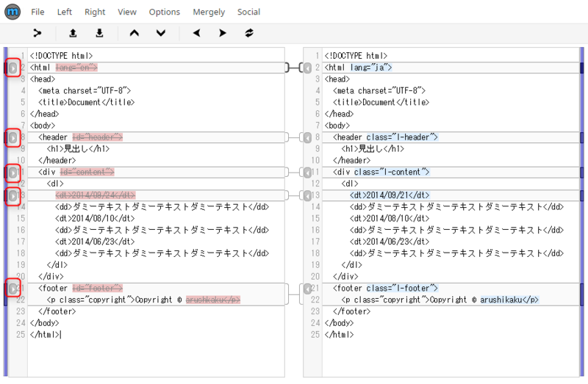Image resolution: width=588 pixels, height=384 pixels.
Task: Jump to previous change with up chevron
Action: pyautogui.click(x=135, y=33)
